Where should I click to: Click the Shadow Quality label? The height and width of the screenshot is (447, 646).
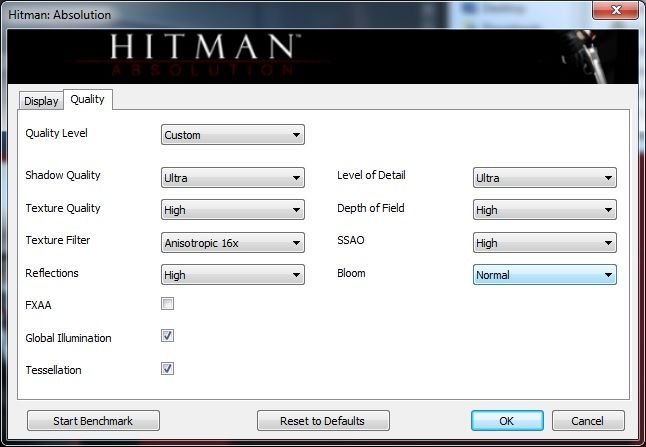point(63,176)
